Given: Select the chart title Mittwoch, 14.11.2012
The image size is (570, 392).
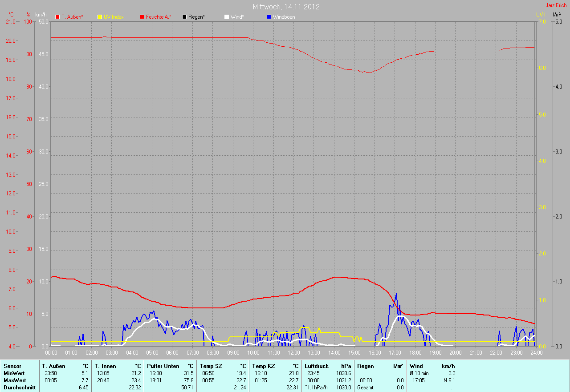Looking at the screenshot, I should click(286, 7).
